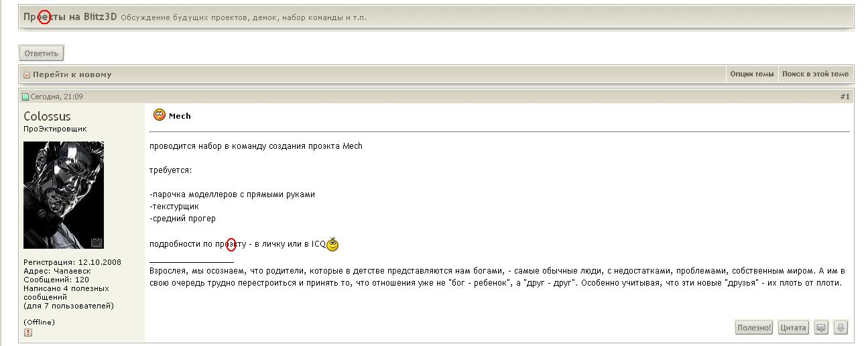This screenshot has height=346, width=868.
Task: Quote the post using Цитата button
Action: (x=793, y=328)
